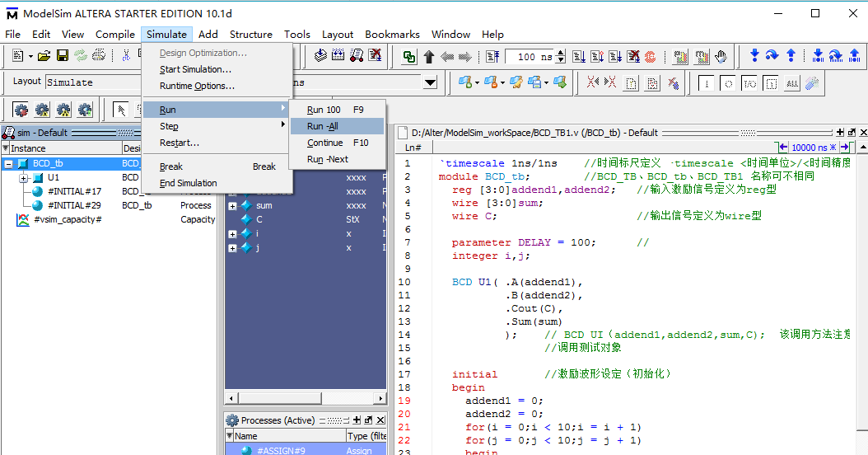Expand the j integer in Objects pane
This screenshot has width=868, height=455.
click(x=232, y=248)
